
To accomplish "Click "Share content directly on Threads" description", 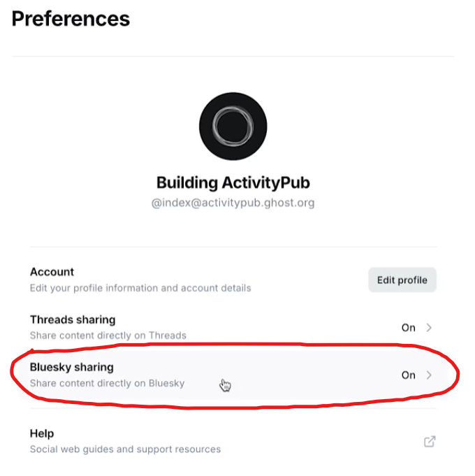I will coord(108,336).
